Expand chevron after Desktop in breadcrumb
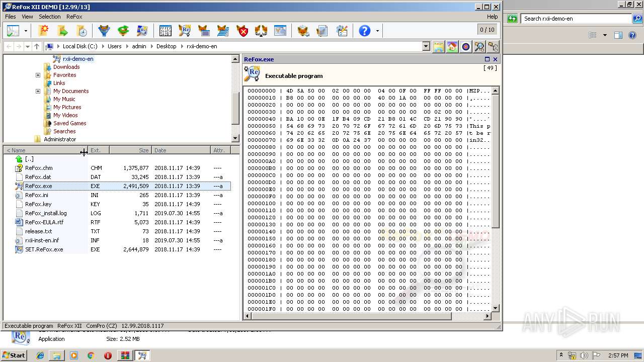644x362 pixels. pyautogui.click(x=182, y=46)
